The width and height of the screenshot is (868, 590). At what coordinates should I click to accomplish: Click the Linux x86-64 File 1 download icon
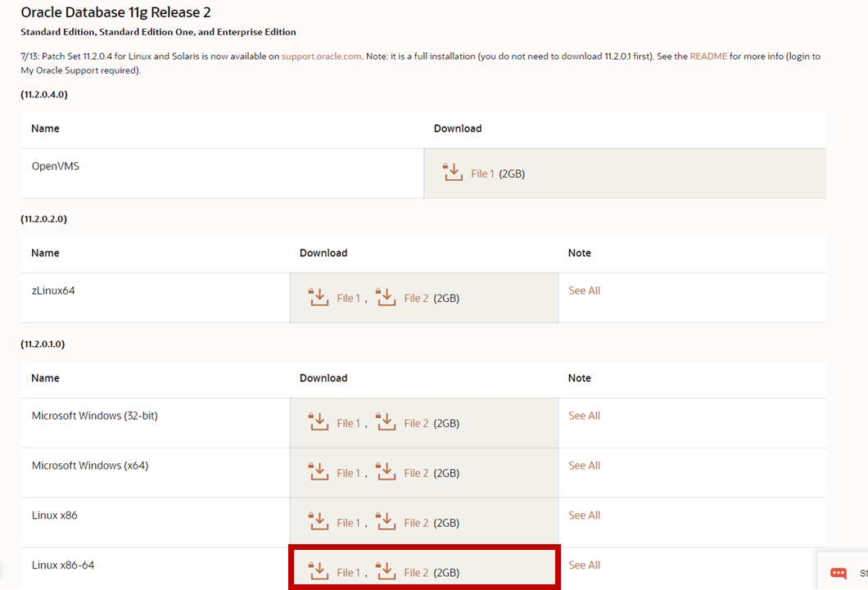click(x=319, y=571)
